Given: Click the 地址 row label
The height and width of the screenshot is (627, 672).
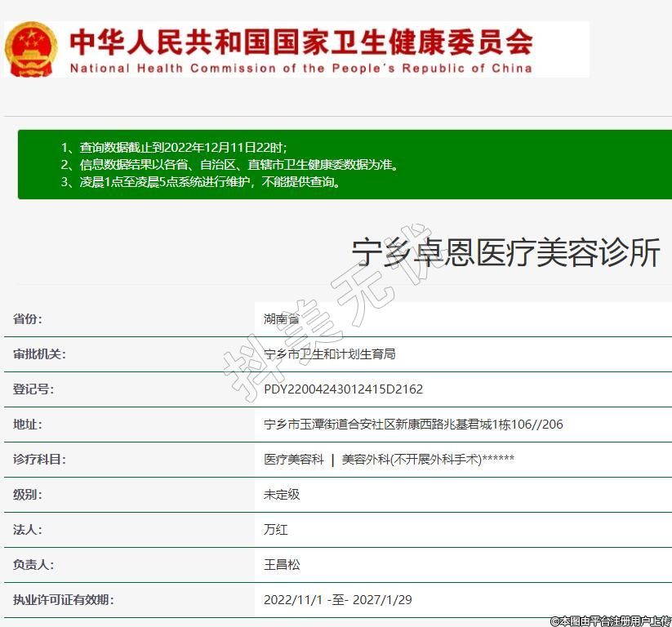Looking at the screenshot, I should [x=28, y=425].
